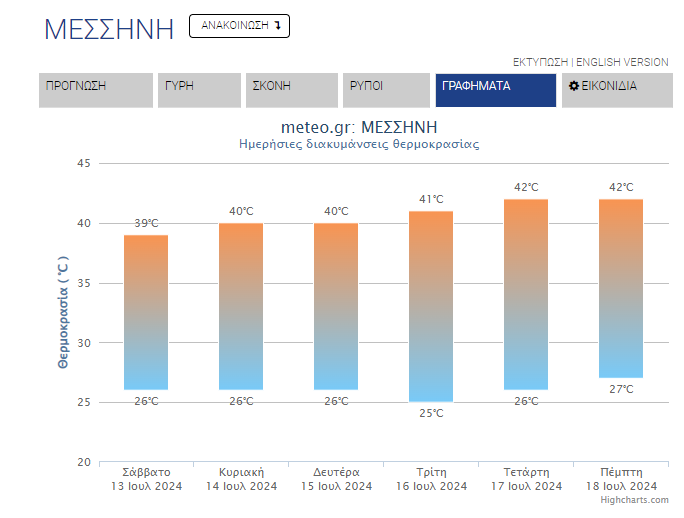The width and height of the screenshot is (684, 518).
Task: Click the 40°C label above Κυριακή bar
Action: pos(241,211)
